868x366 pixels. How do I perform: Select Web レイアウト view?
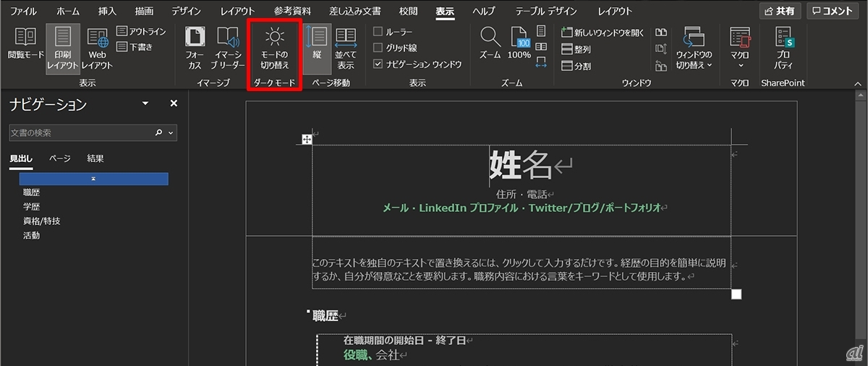[97, 48]
